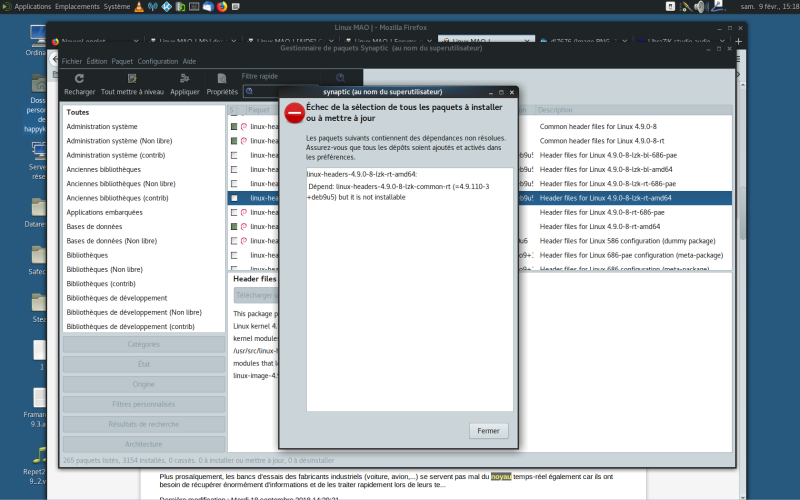800x500 pixels.
Task: Select the 'Administration système (contrib)' category
Action: (144, 155)
